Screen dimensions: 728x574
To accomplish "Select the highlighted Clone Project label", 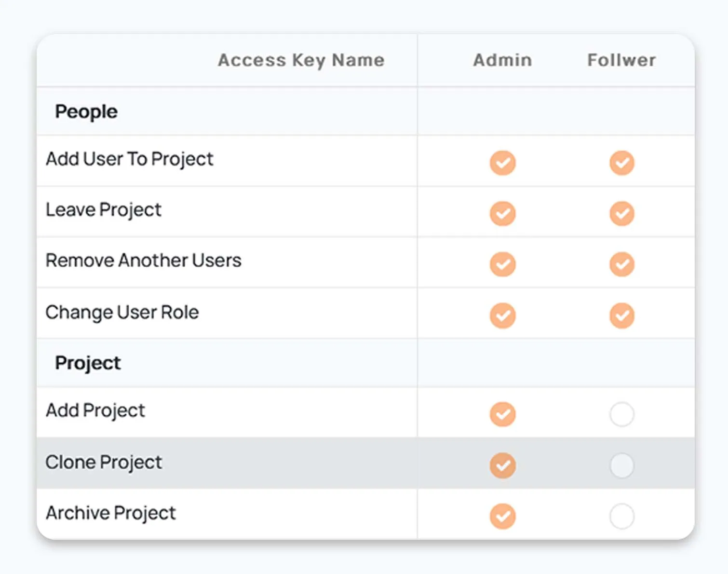I will [x=104, y=463].
